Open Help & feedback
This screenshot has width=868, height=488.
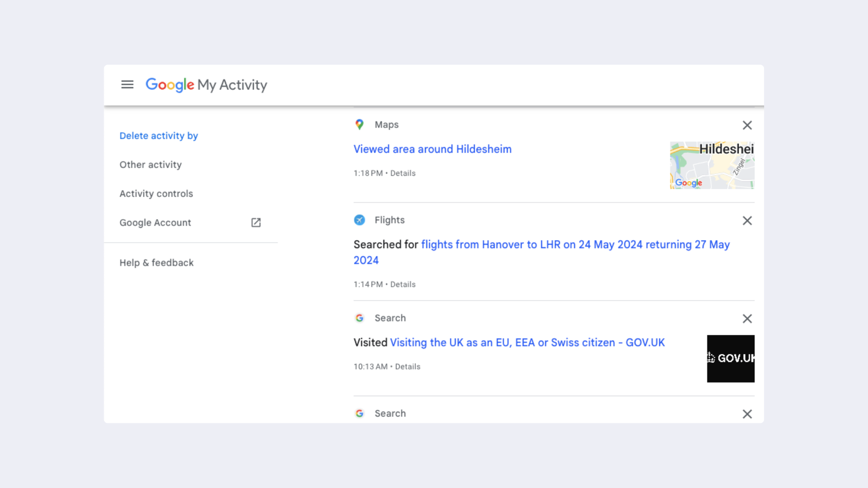156,263
